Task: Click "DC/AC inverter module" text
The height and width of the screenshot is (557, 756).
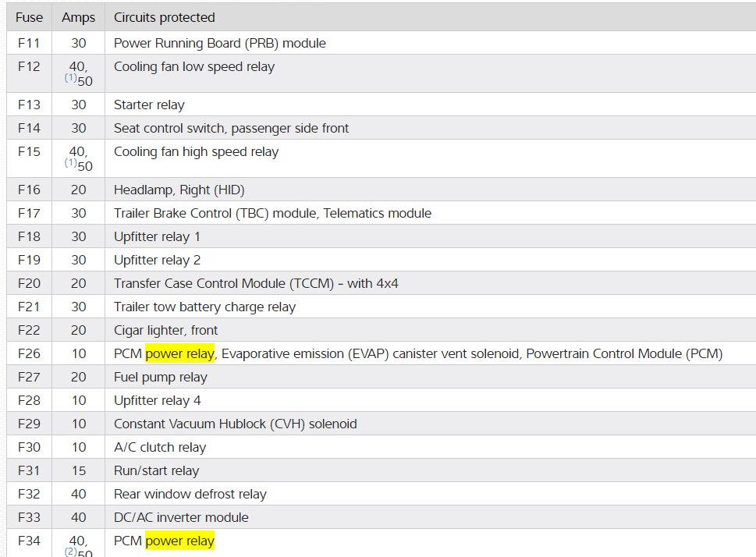Action: pyautogui.click(x=181, y=517)
